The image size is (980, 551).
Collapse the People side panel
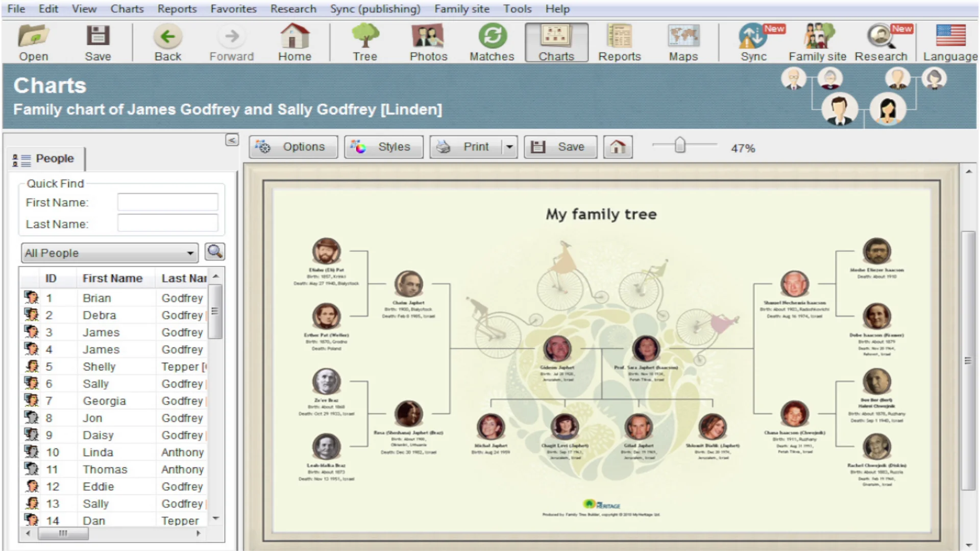coord(231,140)
